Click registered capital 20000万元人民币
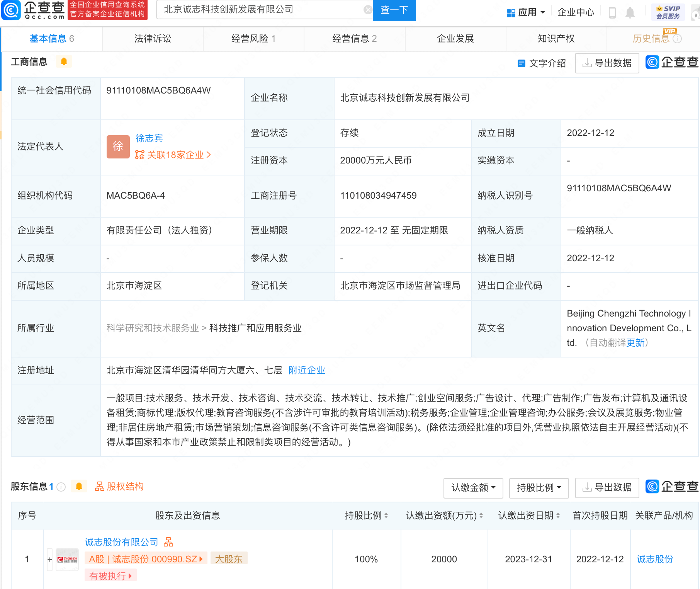The width and height of the screenshot is (700, 589). (376, 160)
